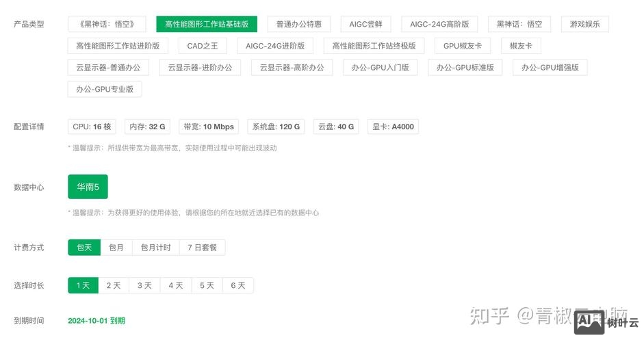
Task: Select the CAD之王 option
Action: [x=203, y=46]
